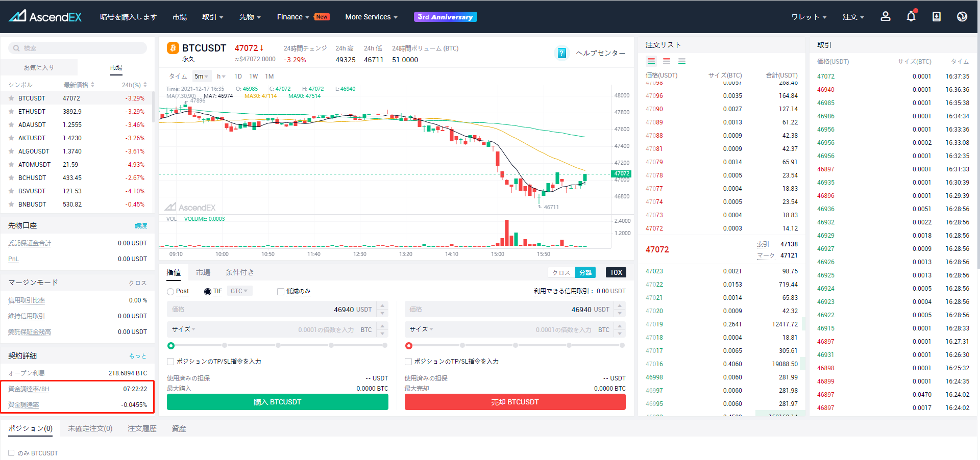
Task: Open the 注文 header dropdown
Action: coord(853,17)
